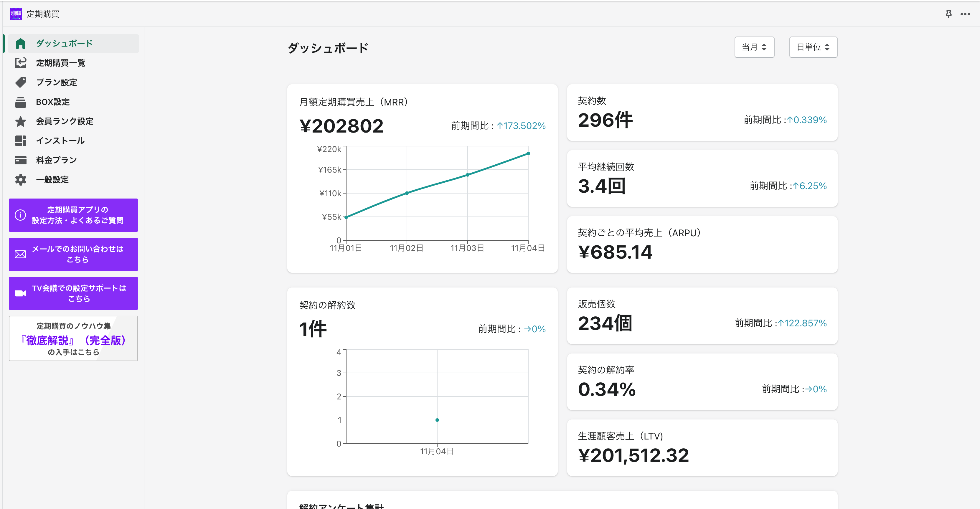The height and width of the screenshot is (509, 980).
Task: Click the home icon beside ダッシュボード
Action: [x=21, y=44]
